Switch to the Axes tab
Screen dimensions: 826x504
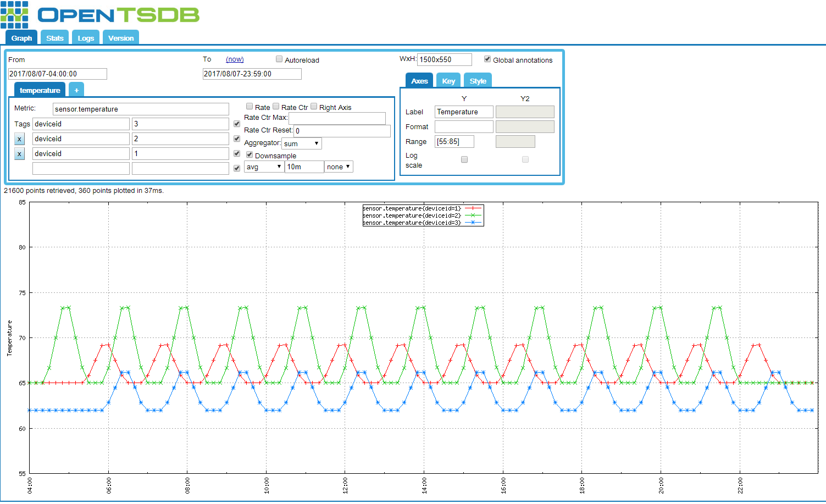click(x=419, y=81)
